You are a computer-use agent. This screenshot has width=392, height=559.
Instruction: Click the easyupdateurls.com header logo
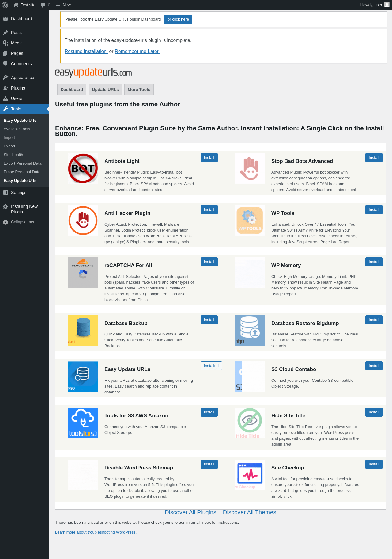click(x=93, y=73)
